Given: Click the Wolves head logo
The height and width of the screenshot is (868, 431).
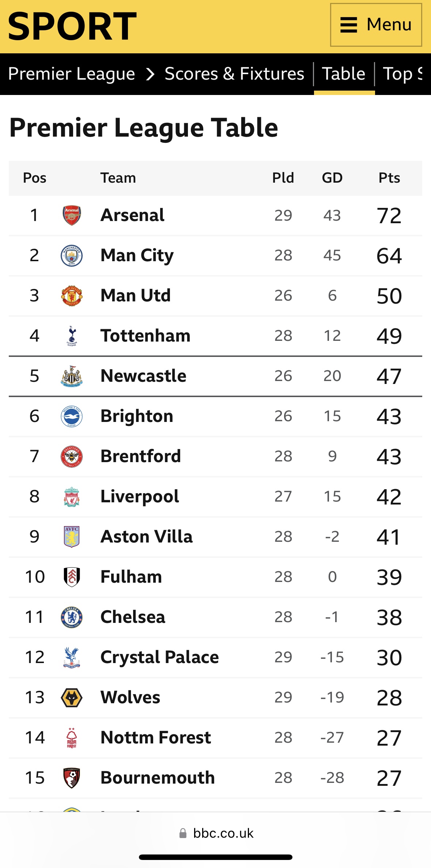Looking at the screenshot, I should (x=72, y=697).
